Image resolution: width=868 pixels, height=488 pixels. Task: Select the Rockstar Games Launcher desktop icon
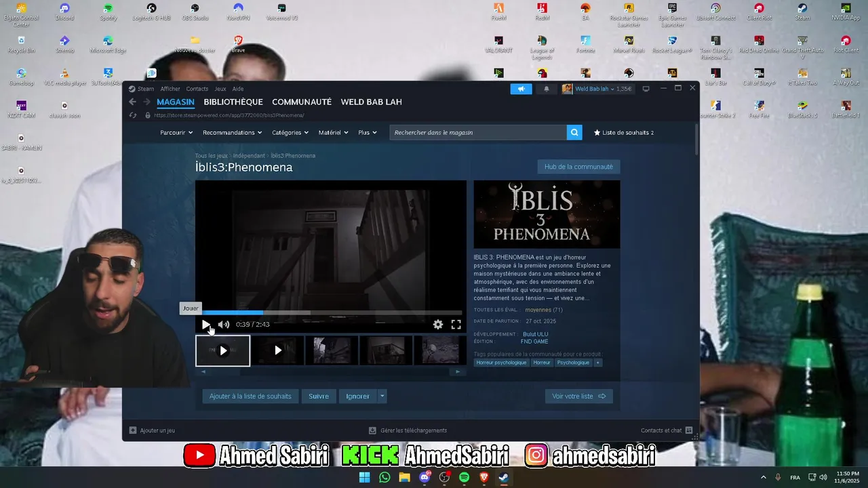629,15
